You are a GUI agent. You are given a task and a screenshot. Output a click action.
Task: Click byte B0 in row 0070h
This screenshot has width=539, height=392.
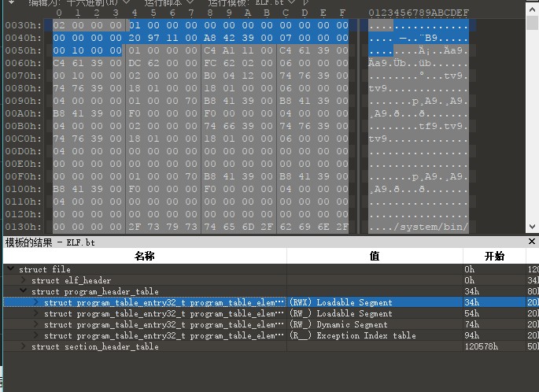[x=210, y=76]
